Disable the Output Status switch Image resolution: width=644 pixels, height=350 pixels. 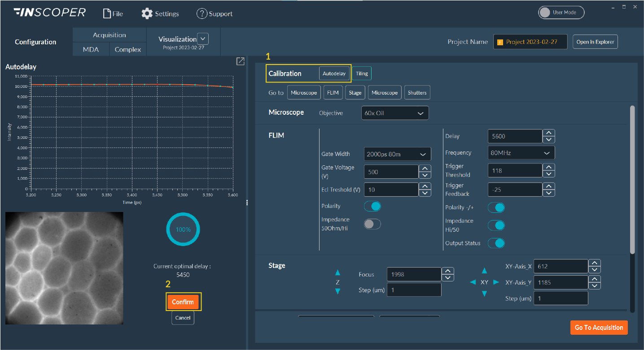coord(496,243)
